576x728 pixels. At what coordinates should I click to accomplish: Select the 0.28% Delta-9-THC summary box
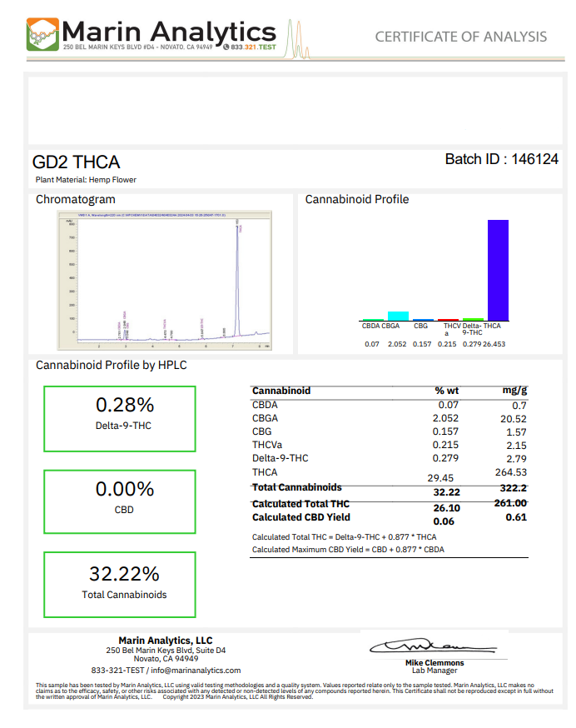[x=120, y=419]
